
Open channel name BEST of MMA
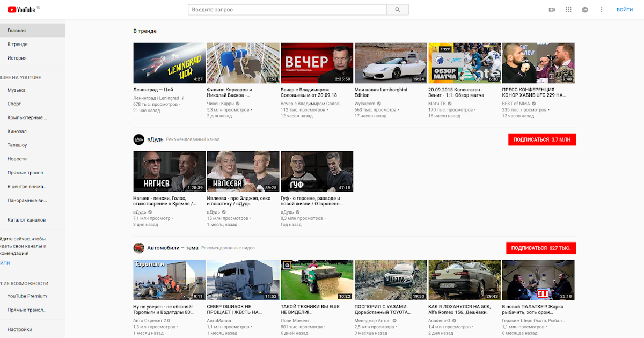[x=516, y=104]
